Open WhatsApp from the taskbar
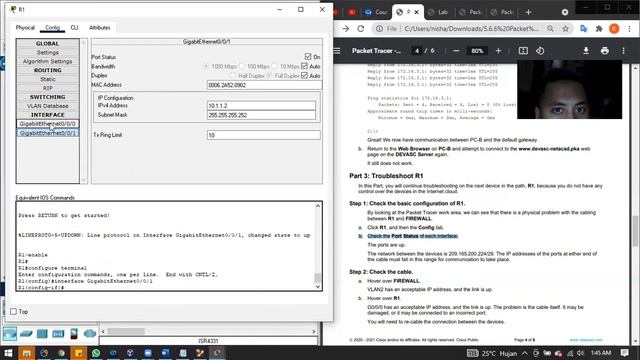The width and height of the screenshot is (640, 360). (96, 353)
